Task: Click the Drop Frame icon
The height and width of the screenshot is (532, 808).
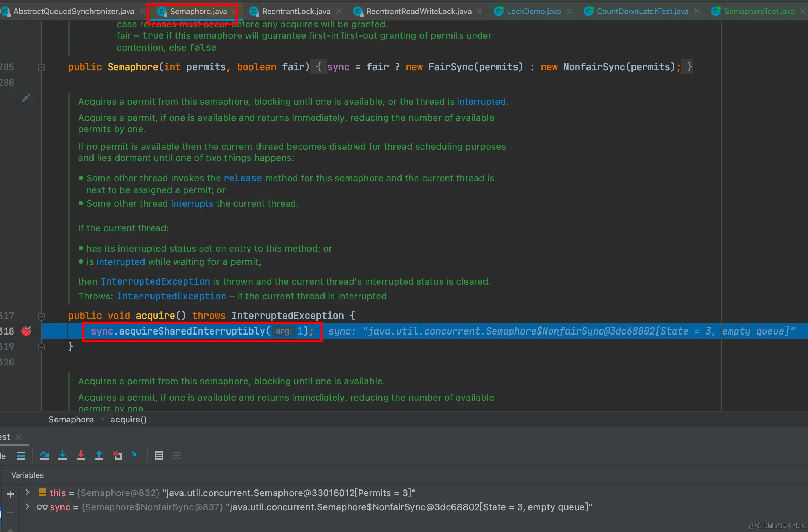Action: click(117, 455)
